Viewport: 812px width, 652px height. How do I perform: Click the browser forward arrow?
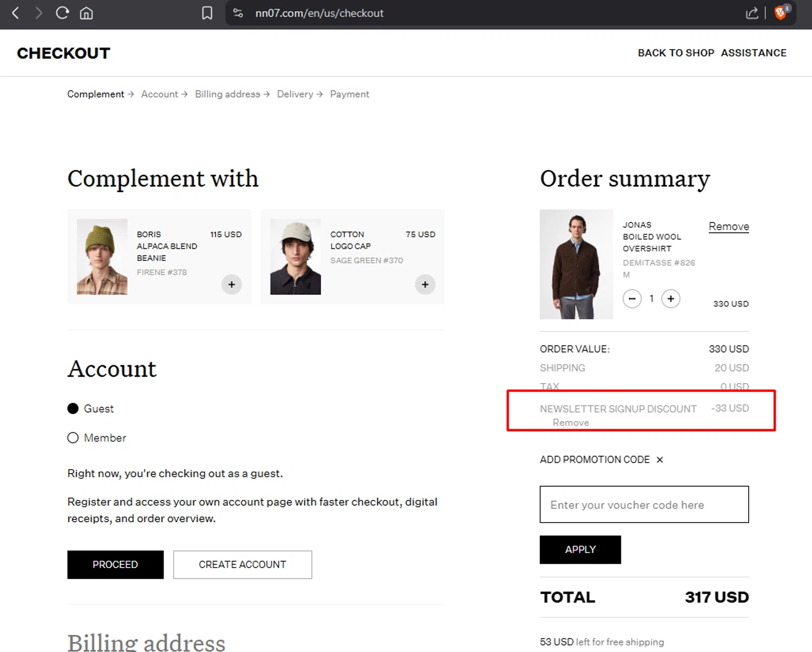point(38,13)
